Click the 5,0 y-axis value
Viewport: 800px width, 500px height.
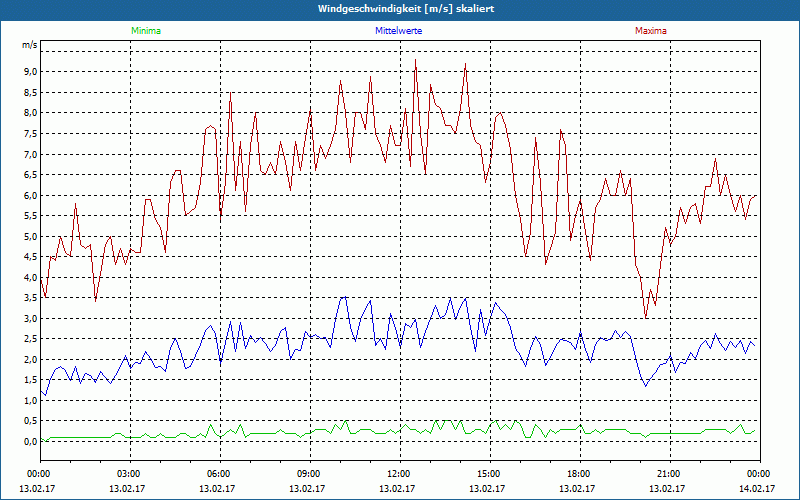tap(31, 236)
